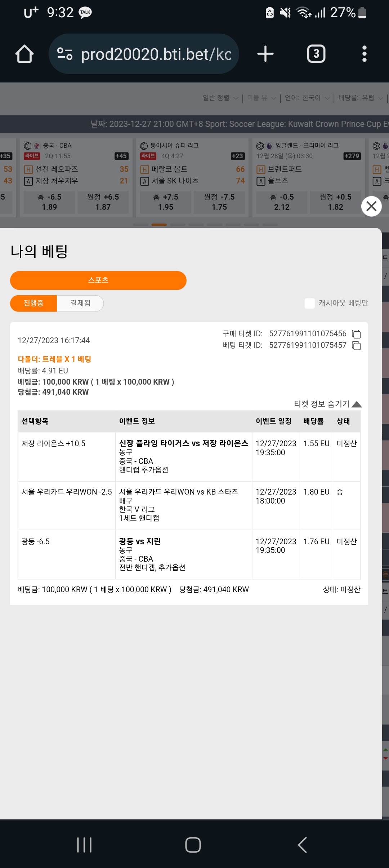The width and height of the screenshot is (389, 868).
Task: Open the browser three-dot menu
Action: 365,54
